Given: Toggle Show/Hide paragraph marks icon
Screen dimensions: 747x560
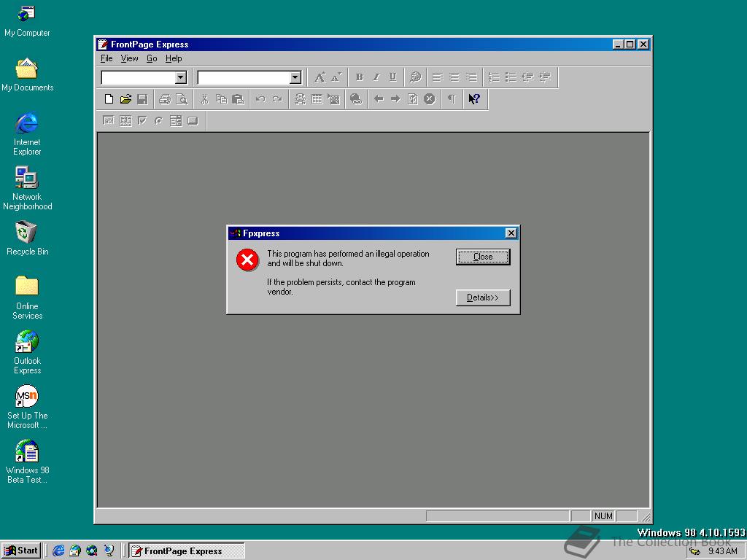Looking at the screenshot, I should (452, 99).
